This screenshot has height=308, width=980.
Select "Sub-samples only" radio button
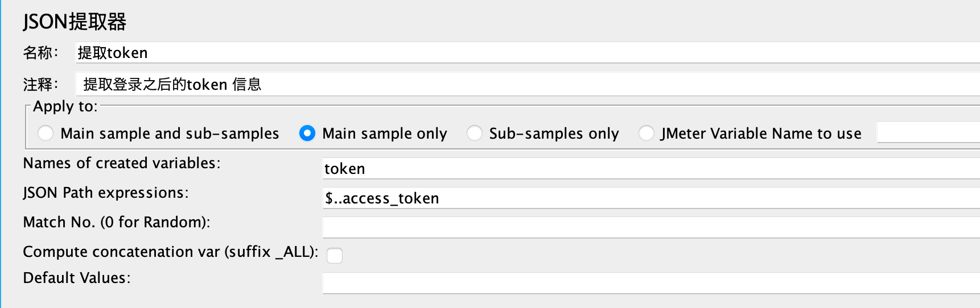coord(475,134)
